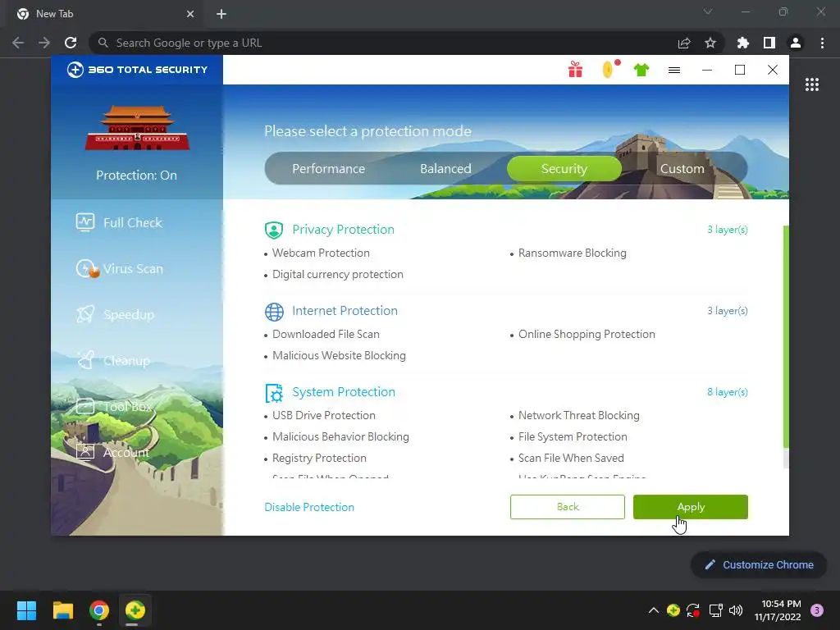Click the Speedup rocket icon
The image size is (840, 630).
point(85,314)
